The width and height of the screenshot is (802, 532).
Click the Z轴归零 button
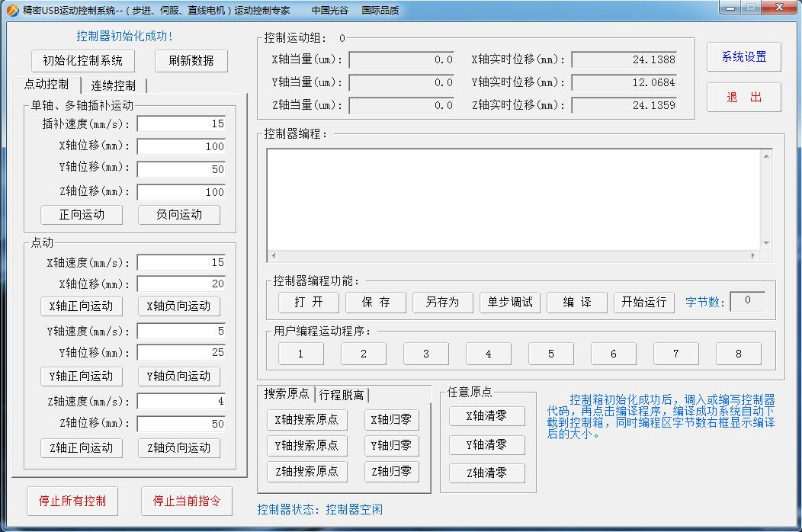click(392, 472)
